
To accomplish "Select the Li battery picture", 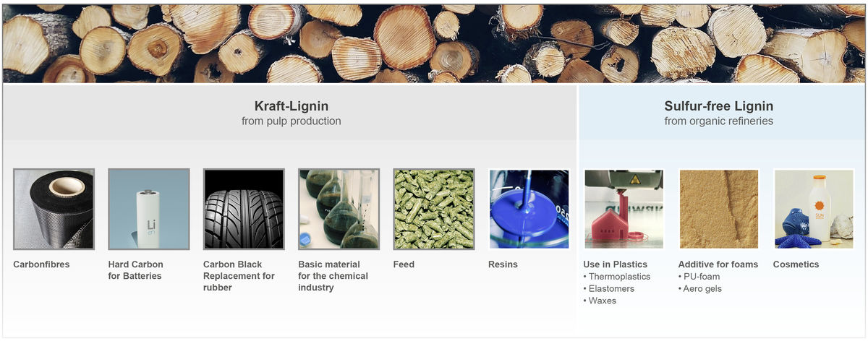I will tap(149, 210).
